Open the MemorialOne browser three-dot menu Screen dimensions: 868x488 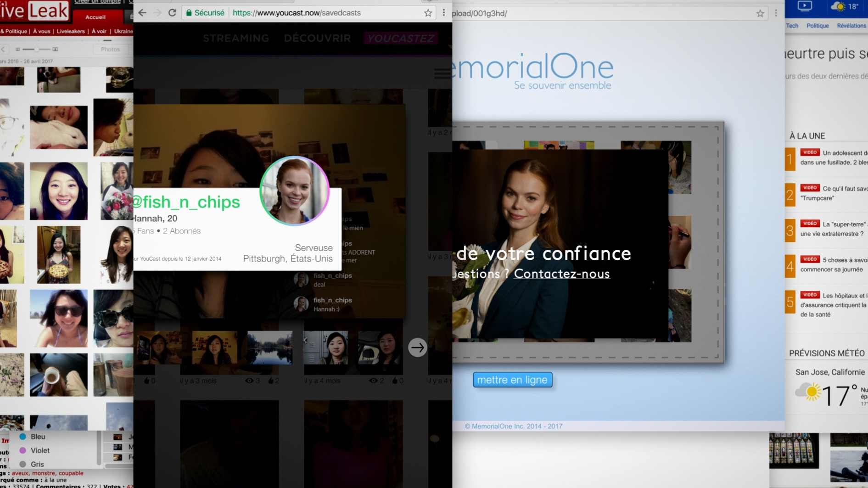click(x=776, y=13)
